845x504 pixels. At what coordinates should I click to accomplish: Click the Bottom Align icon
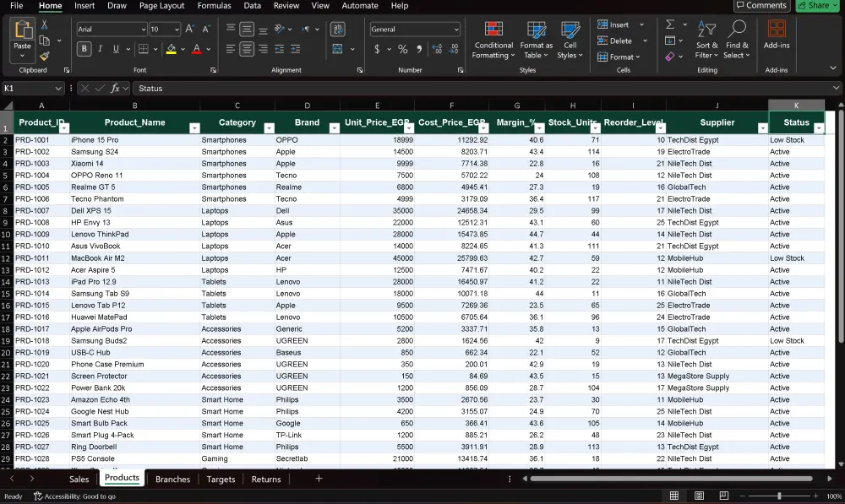(263, 29)
